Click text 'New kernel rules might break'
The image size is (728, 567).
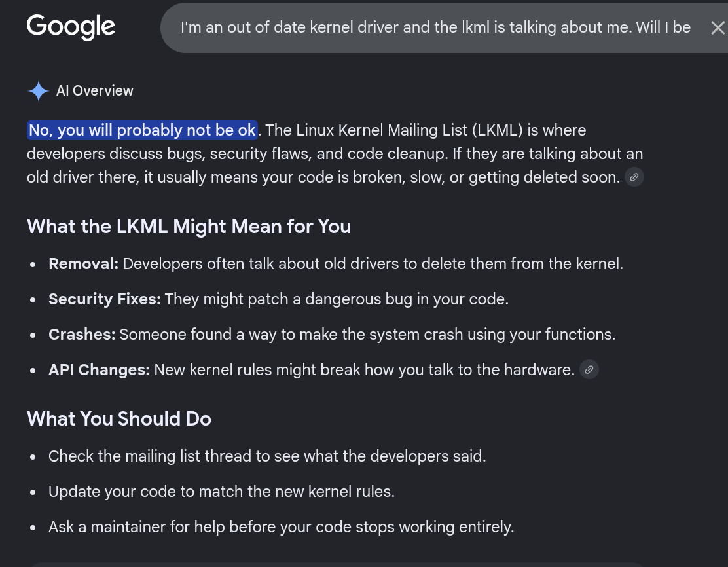pos(258,370)
